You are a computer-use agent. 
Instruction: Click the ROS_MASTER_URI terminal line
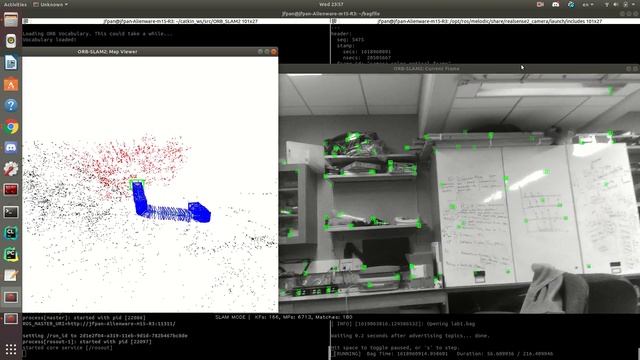[99, 324]
